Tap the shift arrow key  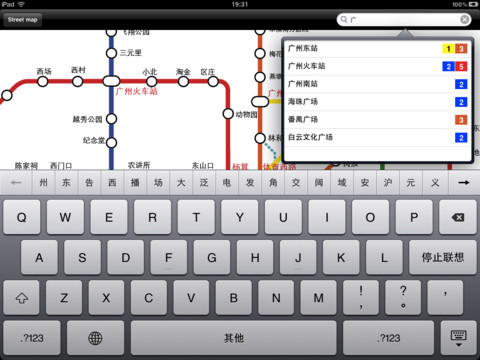point(22,298)
